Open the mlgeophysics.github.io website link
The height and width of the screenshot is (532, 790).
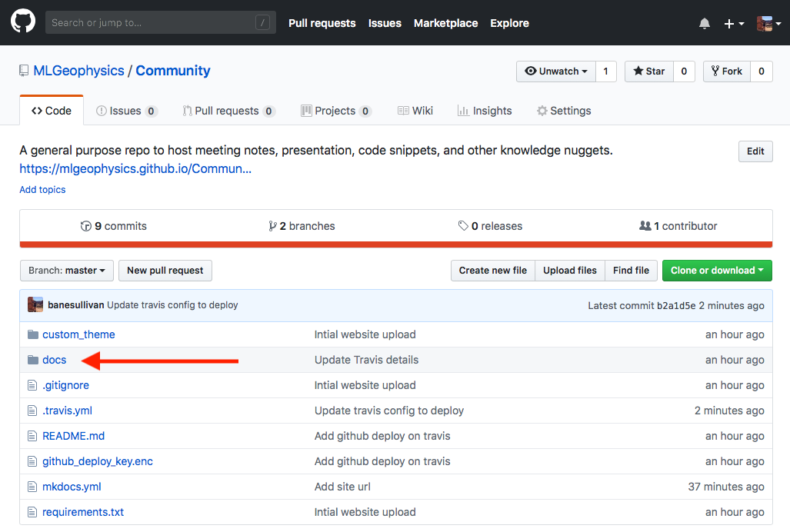(x=135, y=168)
